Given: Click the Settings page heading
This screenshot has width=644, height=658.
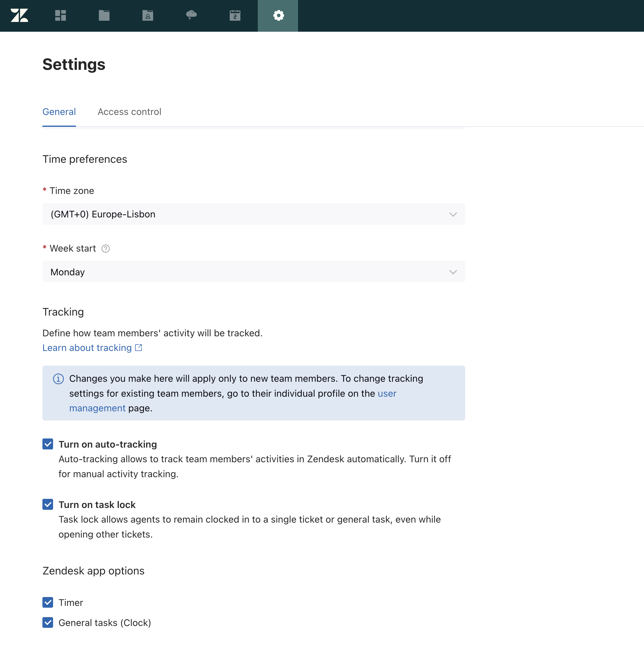Looking at the screenshot, I should [x=74, y=64].
